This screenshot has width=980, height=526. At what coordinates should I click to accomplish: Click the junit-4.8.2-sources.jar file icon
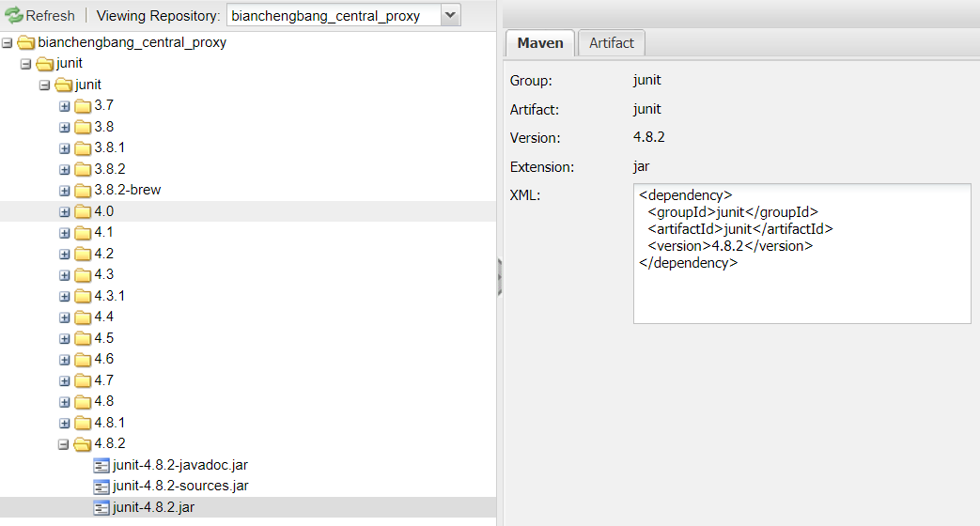[x=101, y=487]
